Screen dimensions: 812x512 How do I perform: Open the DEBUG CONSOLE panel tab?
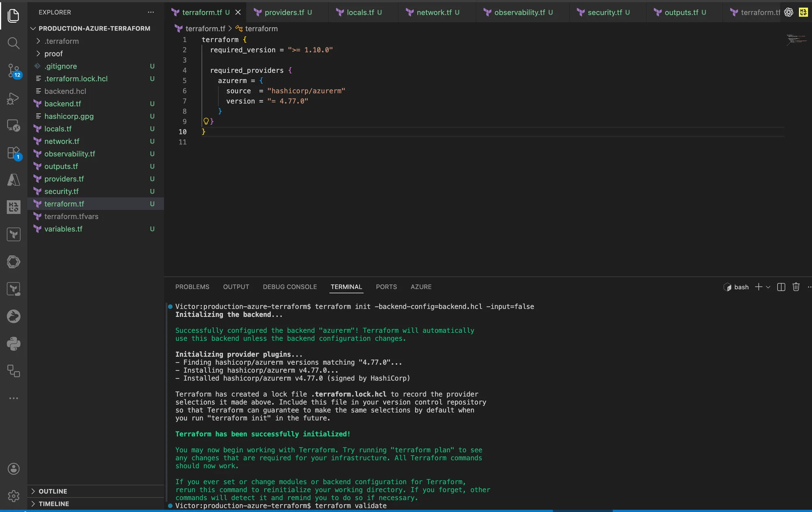tap(289, 287)
